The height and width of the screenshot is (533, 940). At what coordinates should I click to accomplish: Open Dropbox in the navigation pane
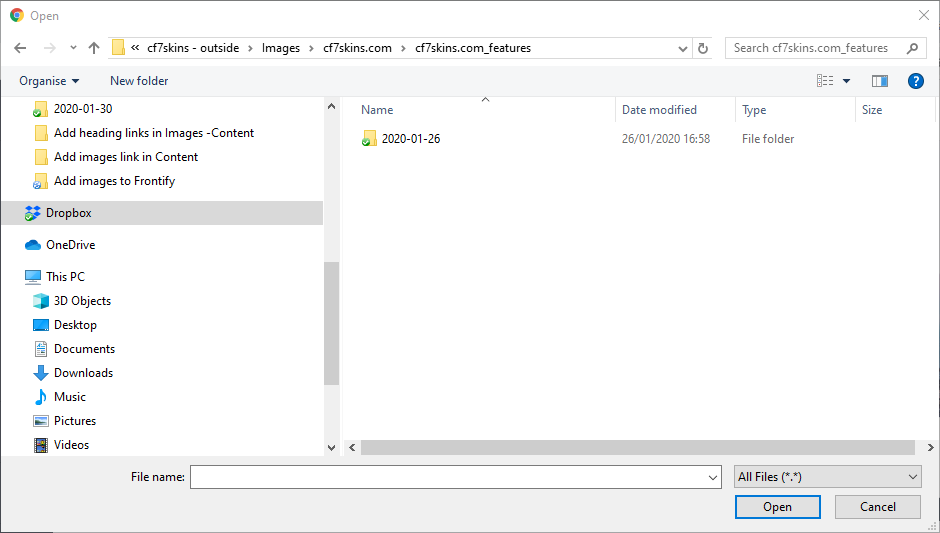click(x=68, y=213)
